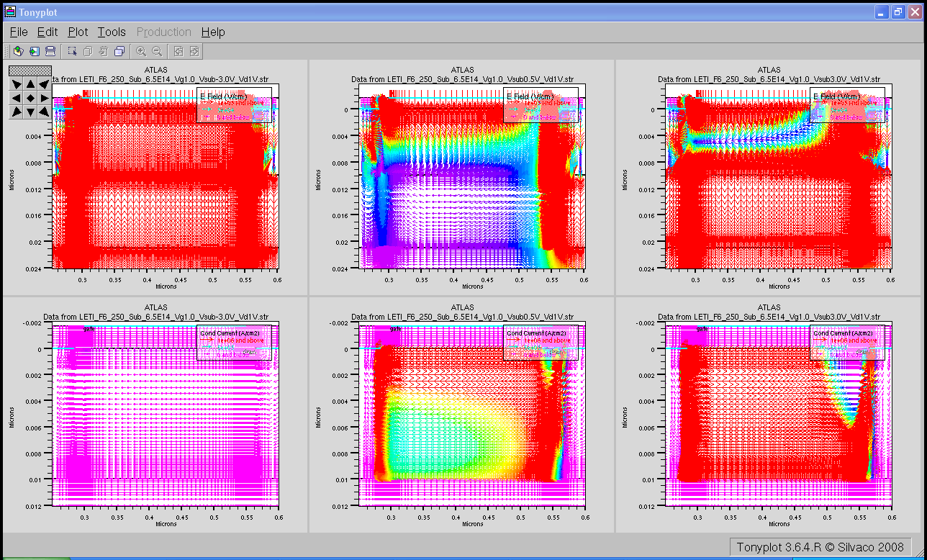Click the zoom out magnifier icon
927x560 pixels.
point(157,51)
